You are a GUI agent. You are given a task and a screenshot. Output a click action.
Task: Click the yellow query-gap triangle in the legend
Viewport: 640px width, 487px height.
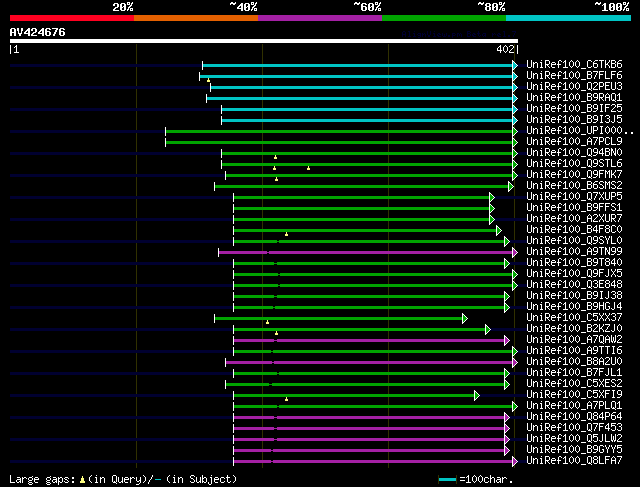82,480
